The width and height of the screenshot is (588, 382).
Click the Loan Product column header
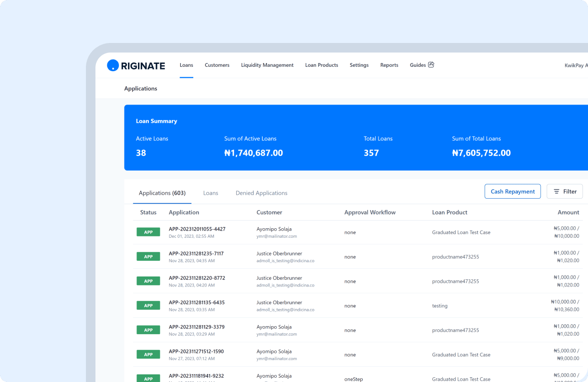click(x=450, y=212)
